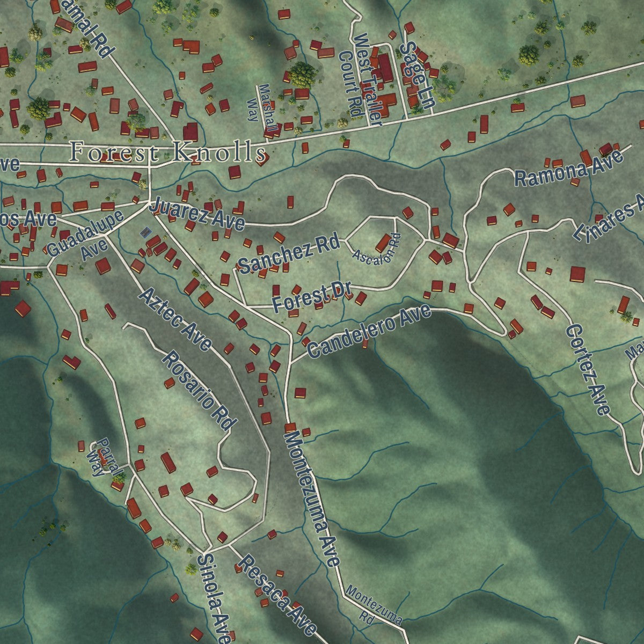The width and height of the screenshot is (644, 644).
Task: Click the red building inside Ascalon Rd loop
Action: pyautogui.click(x=384, y=243)
